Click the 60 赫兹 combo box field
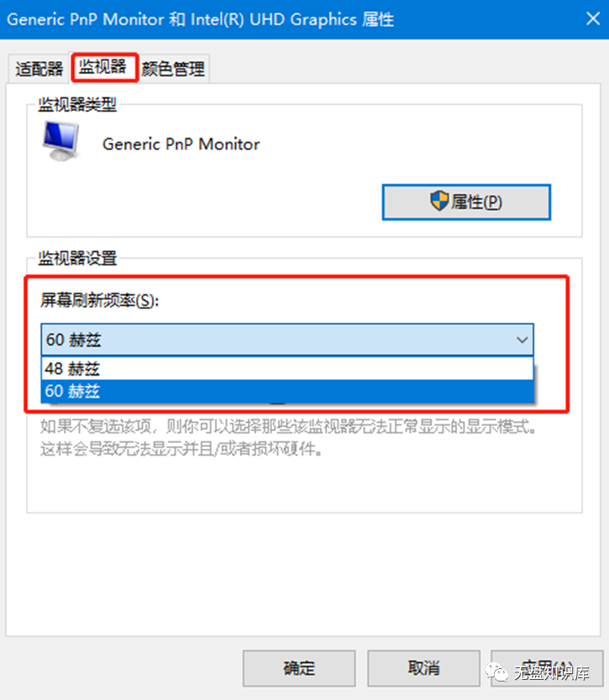609x700 pixels. [x=287, y=339]
